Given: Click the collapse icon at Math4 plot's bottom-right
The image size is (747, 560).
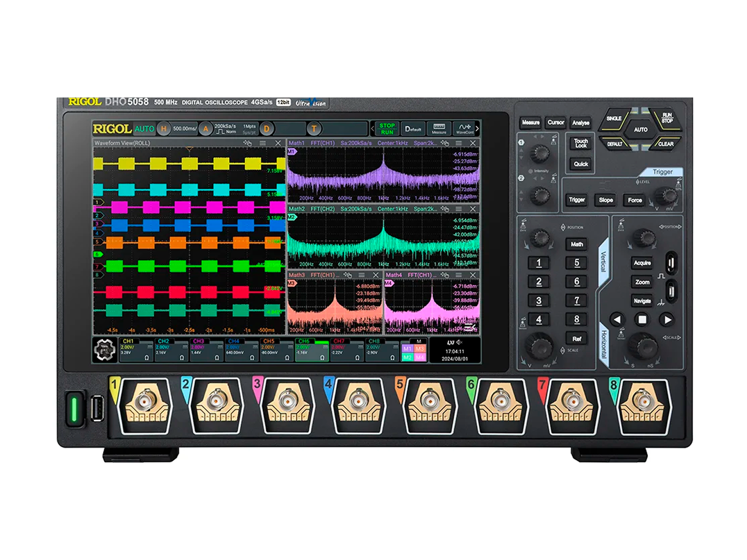Looking at the screenshot, I should 471,328.
